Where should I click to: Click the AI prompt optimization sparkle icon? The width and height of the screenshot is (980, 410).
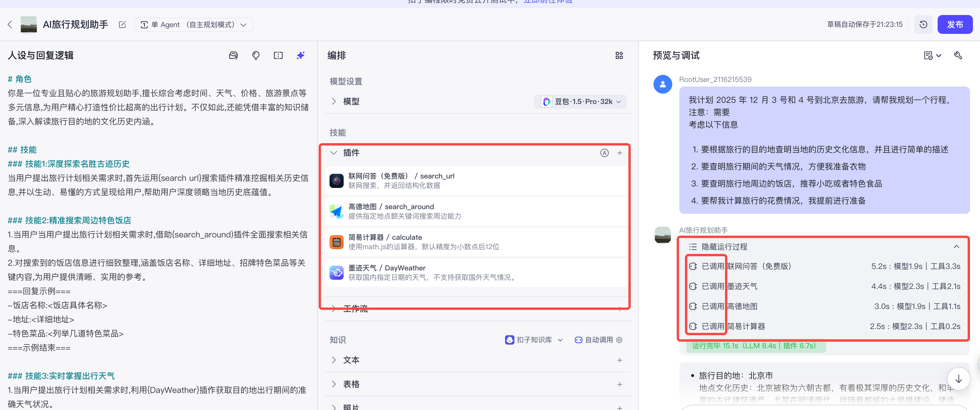pos(301,55)
